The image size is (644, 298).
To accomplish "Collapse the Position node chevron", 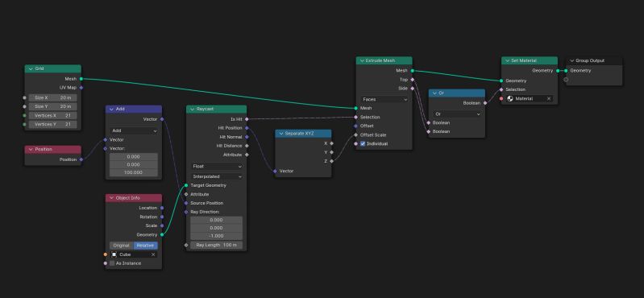I will [31, 150].
